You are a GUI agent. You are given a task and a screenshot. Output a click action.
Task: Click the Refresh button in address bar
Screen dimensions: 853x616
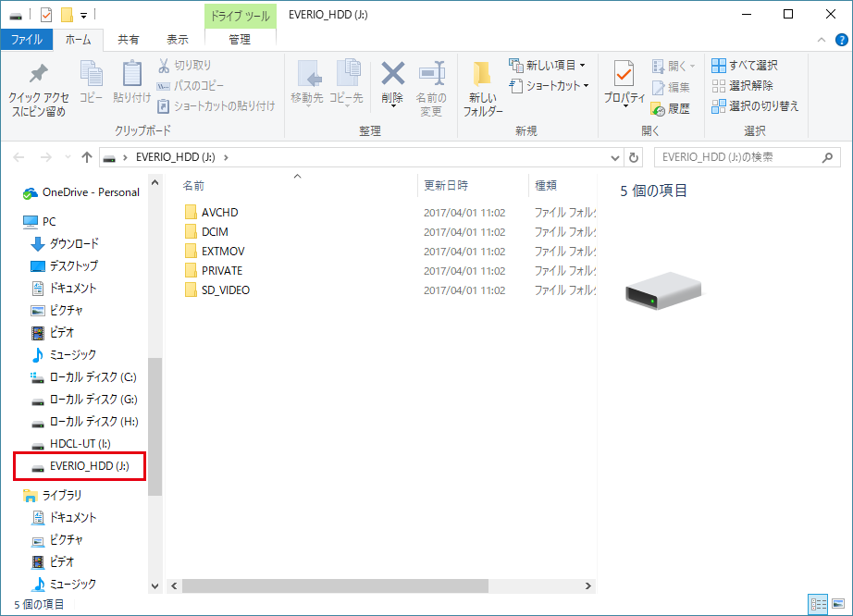tap(633, 157)
